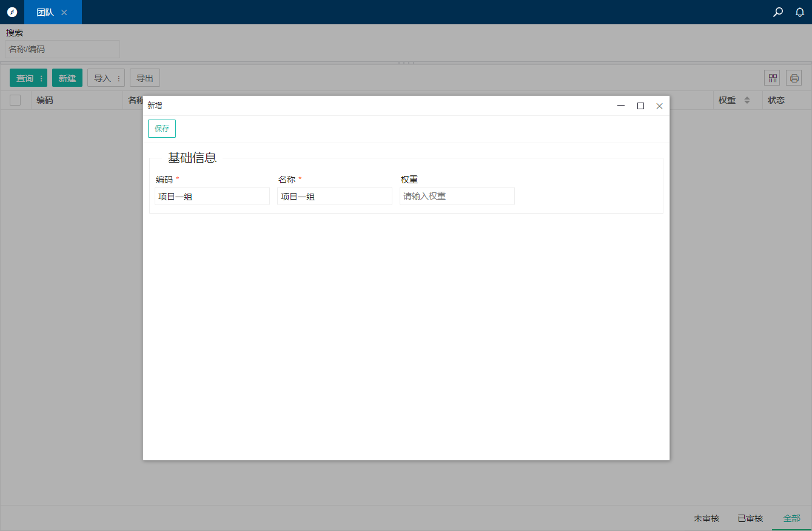Close the 新增 dialog
The height and width of the screenshot is (531, 812).
[x=659, y=106]
